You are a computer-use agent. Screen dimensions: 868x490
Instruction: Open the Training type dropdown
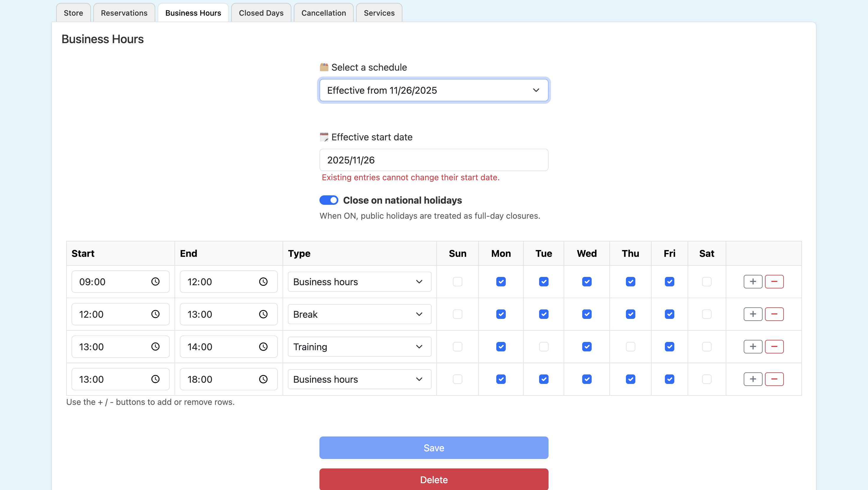(x=359, y=347)
